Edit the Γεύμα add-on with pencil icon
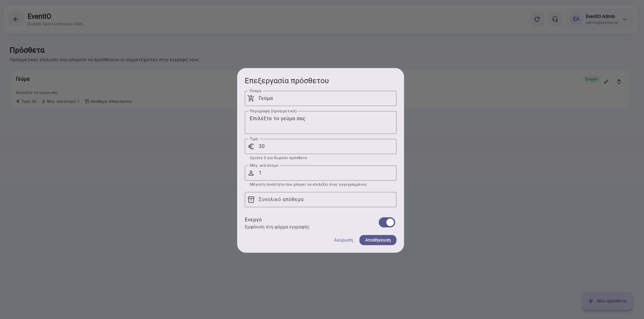 606,82
